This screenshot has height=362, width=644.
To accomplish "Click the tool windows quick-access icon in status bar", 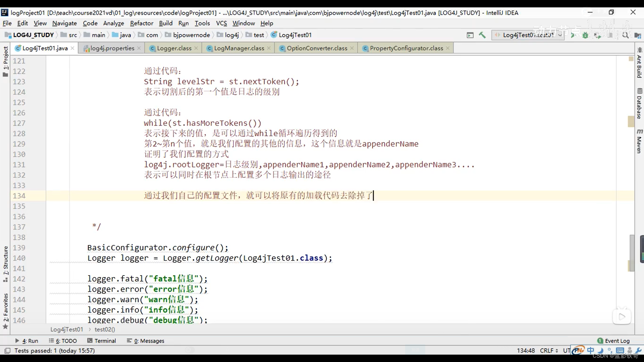I will tap(7, 351).
